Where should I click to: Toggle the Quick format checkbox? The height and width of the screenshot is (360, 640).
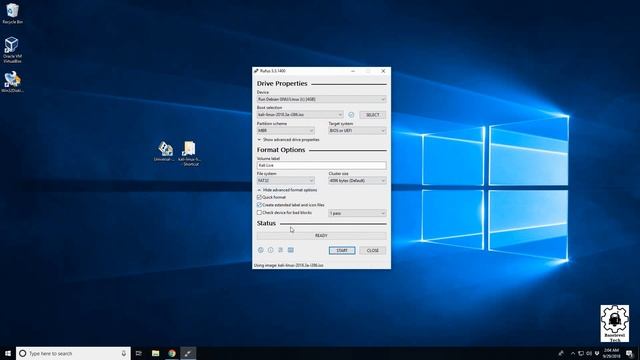pos(259,197)
